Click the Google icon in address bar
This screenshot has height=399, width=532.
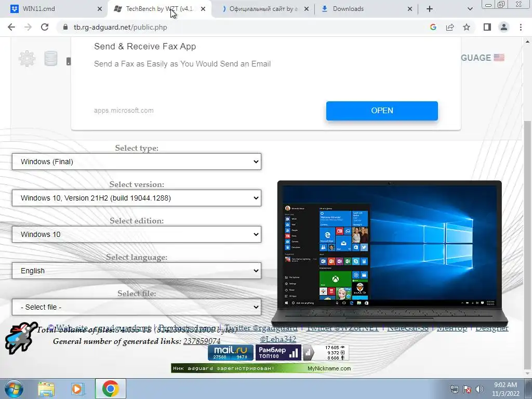point(433,27)
